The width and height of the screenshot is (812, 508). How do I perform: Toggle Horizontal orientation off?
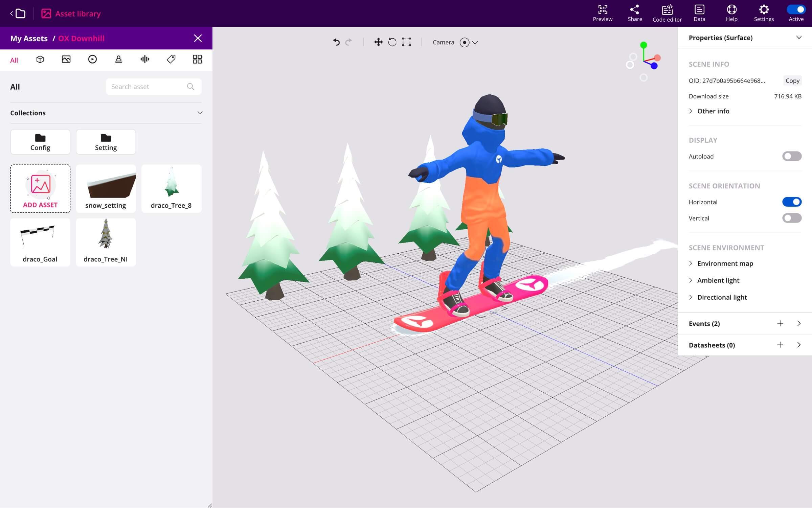click(x=792, y=202)
